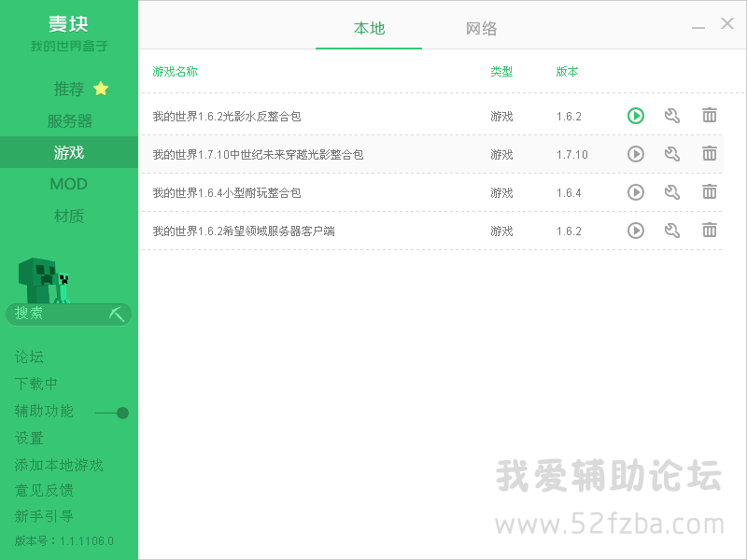
Task: Start 我的世界1.6.4小型耐玩整合包 with play icon
Action: point(636,192)
